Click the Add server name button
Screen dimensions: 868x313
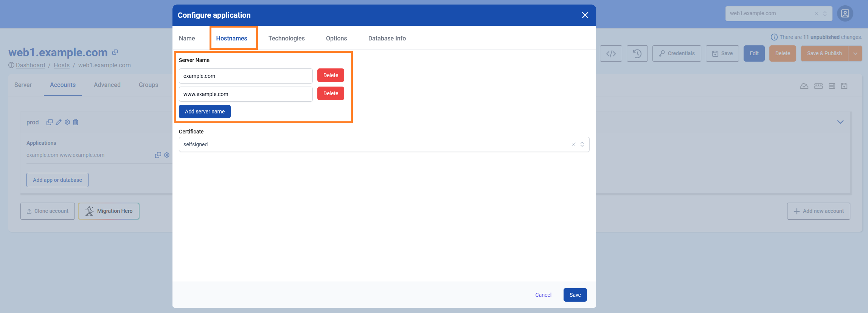coord(205,112)
